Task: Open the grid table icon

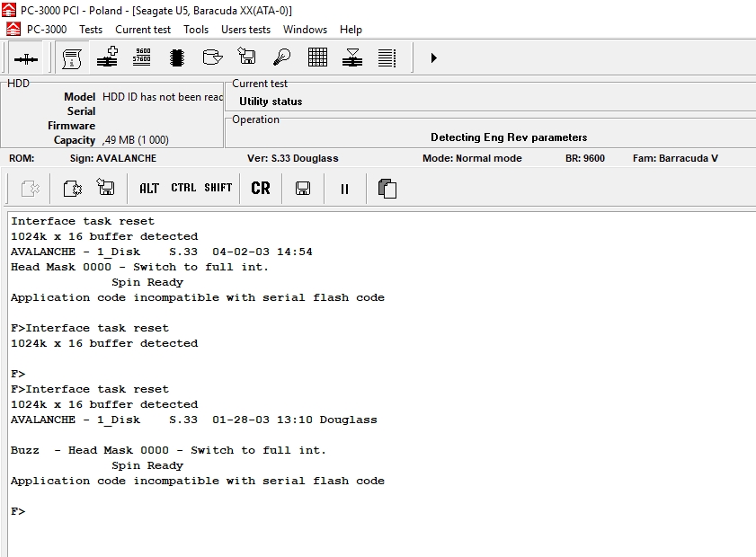Action: pyautogui.click(x=317, y=57)
